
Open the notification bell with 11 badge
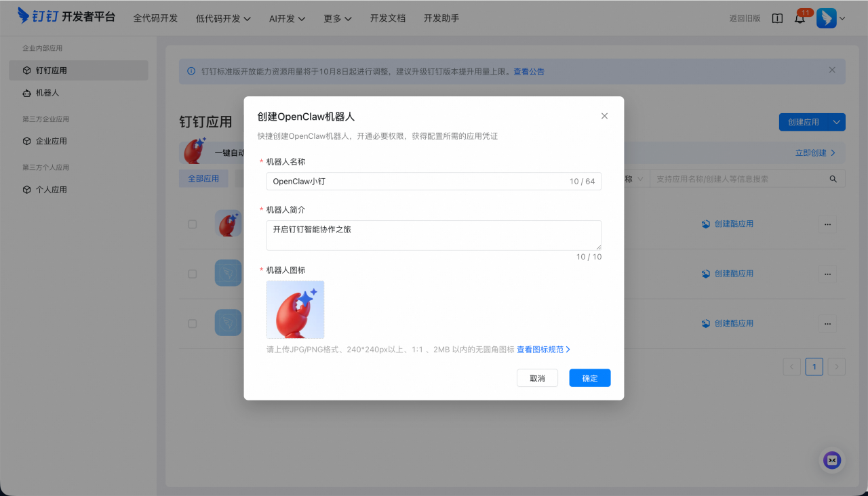coord(800,18)
